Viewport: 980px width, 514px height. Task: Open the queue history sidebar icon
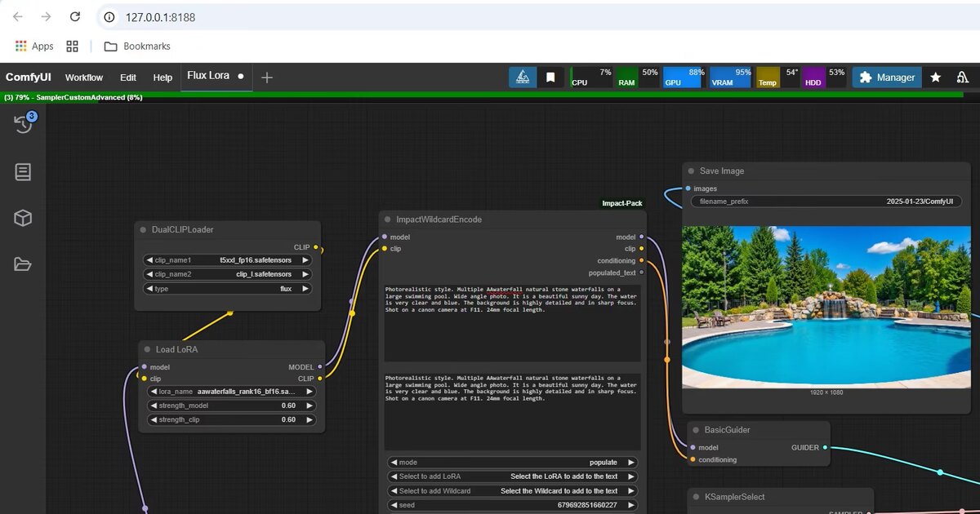click(x=23, y=125)
